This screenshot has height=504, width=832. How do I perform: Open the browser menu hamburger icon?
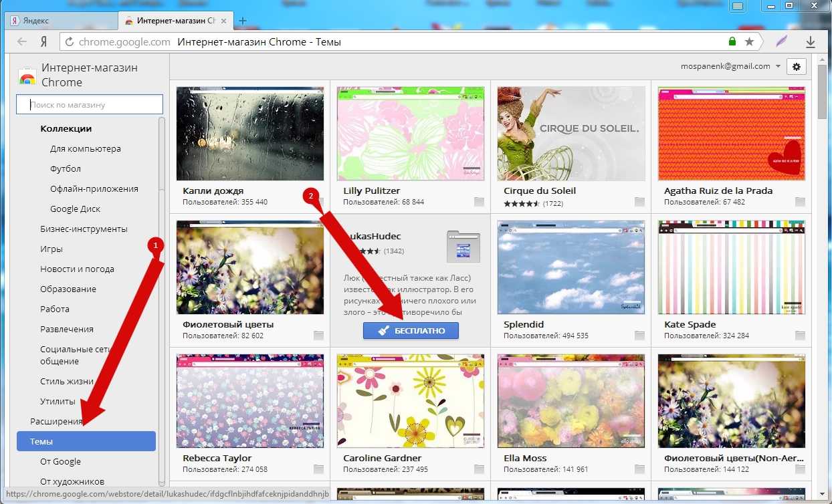pos(738,6)
